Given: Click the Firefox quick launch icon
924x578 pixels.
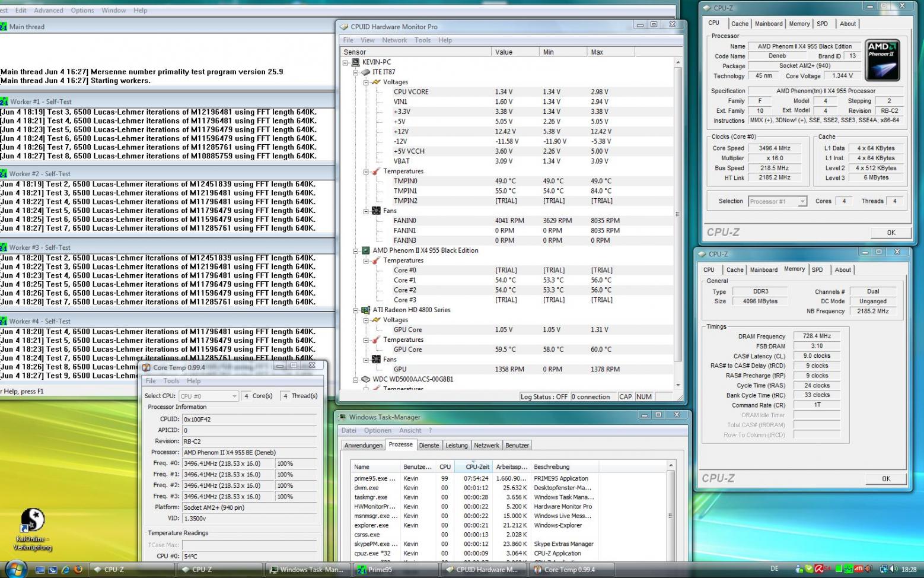Looking at the screenshot, I should point(78,569).
